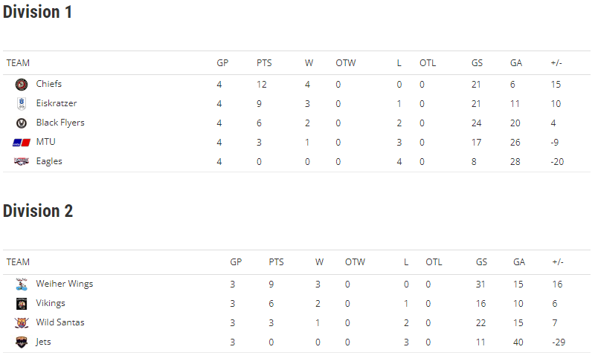
Task: Open the Weiher Wings team link
Action: (x=64, y=284)
